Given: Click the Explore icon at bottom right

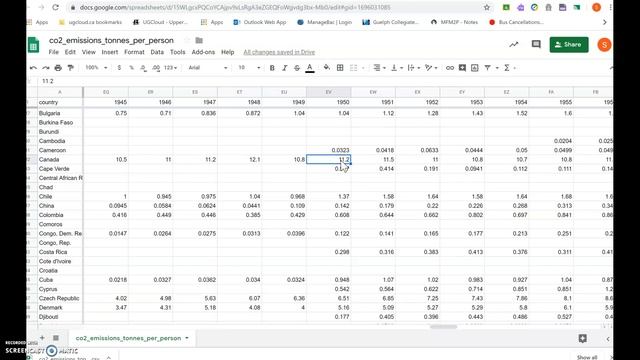Looking at the screenshot, I should (x=582, y=338).
